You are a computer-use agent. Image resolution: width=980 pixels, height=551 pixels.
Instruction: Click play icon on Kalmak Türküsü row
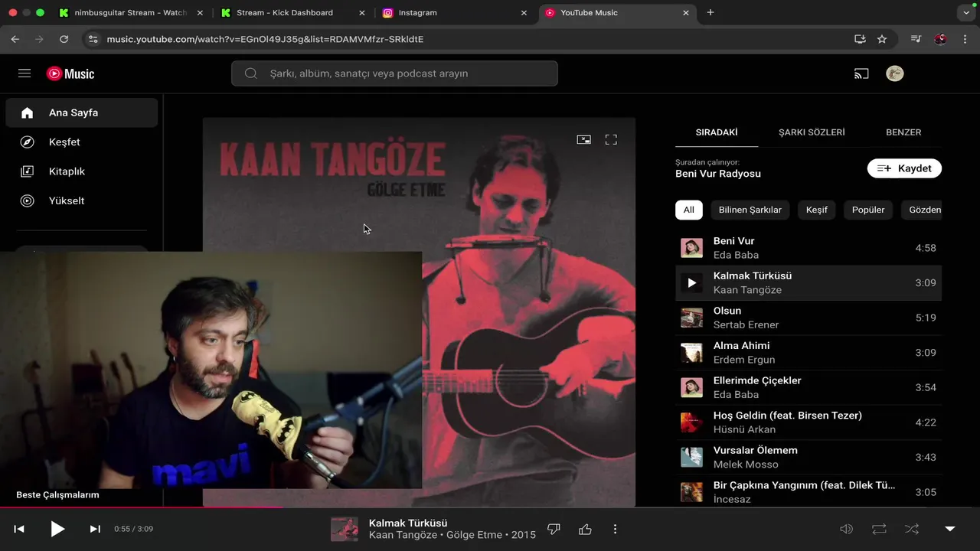[x=691, y=283]
